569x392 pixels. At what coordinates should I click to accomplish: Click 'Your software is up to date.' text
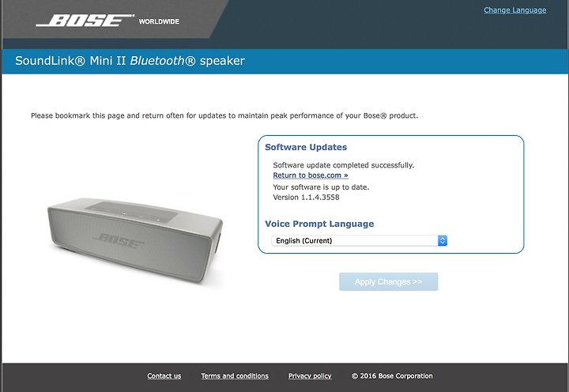(321, 187)
